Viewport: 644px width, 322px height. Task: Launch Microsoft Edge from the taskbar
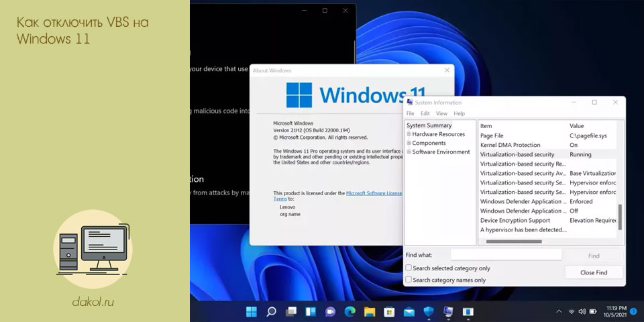coord(350,312)
